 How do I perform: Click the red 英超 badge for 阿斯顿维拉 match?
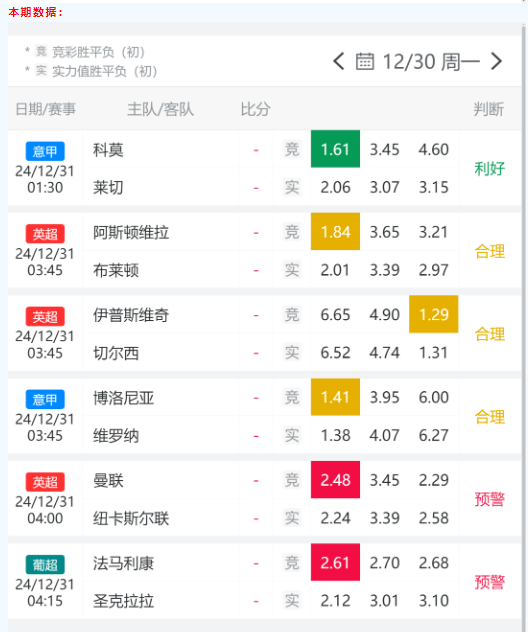pyautogui.click(x=45, y=234)
